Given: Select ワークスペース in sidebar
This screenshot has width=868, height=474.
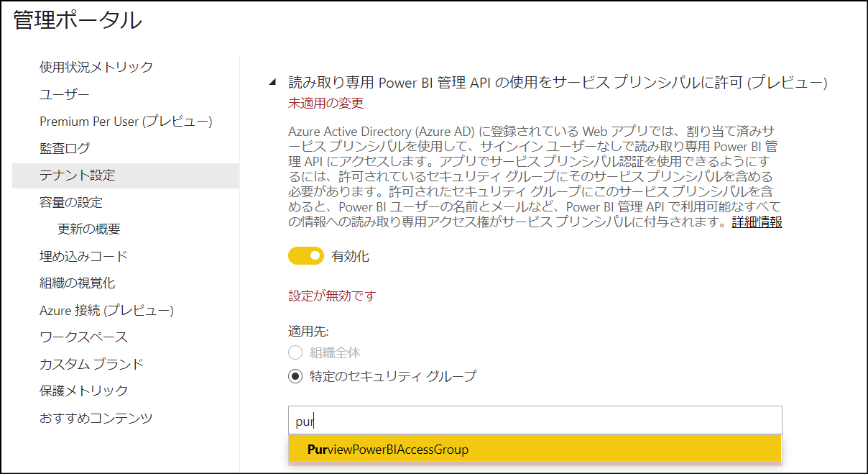Looking at the screenshot, I should 83,337.
